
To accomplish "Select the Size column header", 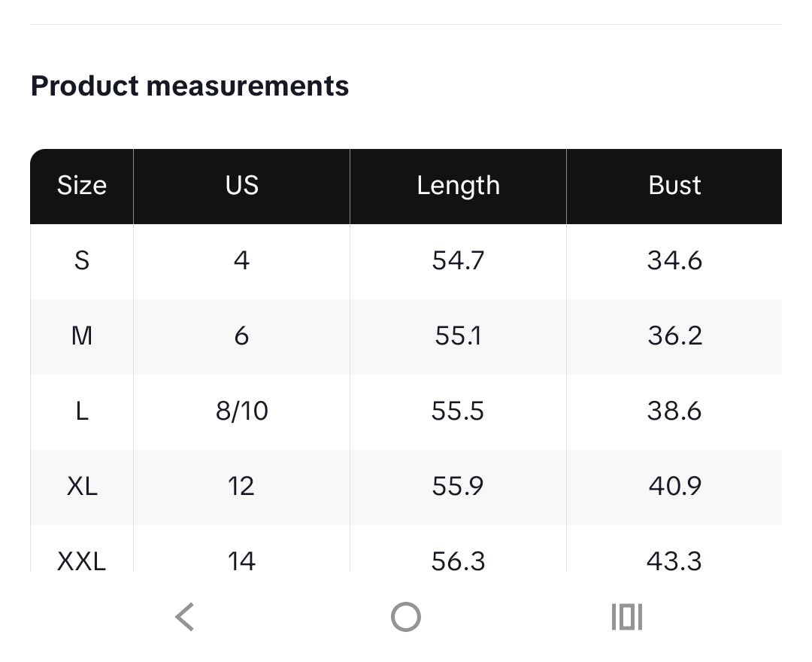I will pos(82,186).
